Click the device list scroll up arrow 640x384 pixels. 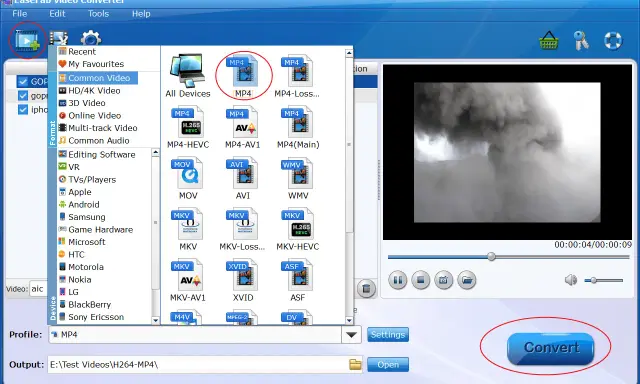coord(156,152)
